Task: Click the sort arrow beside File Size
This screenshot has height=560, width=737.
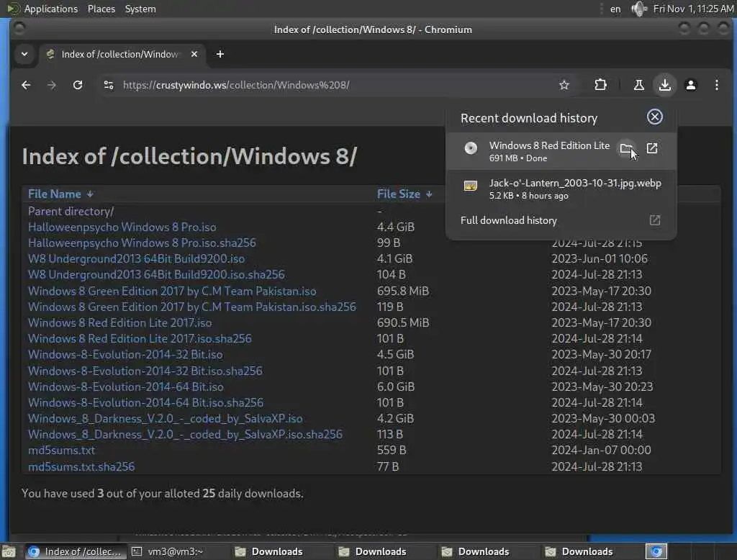Action: 429,194
